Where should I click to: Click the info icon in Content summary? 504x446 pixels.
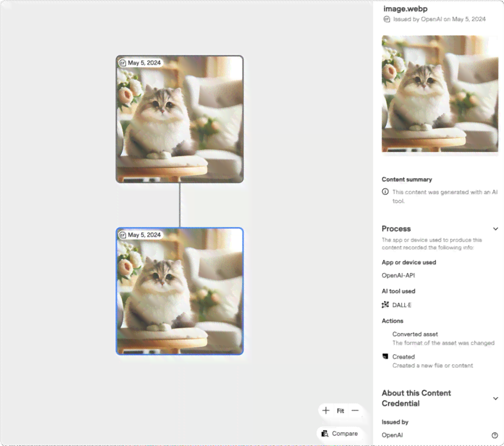(x=385, y=192)
